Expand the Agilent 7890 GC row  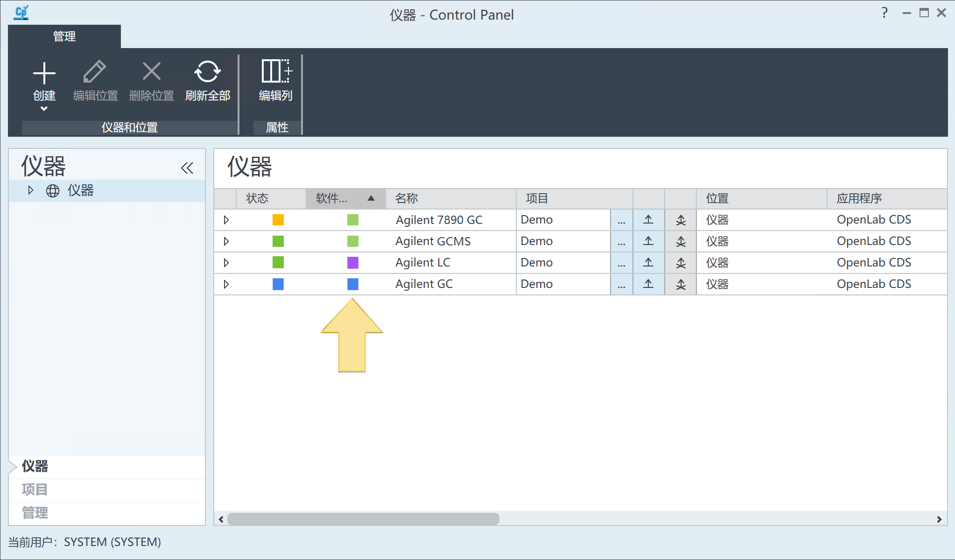click(226, 220)
